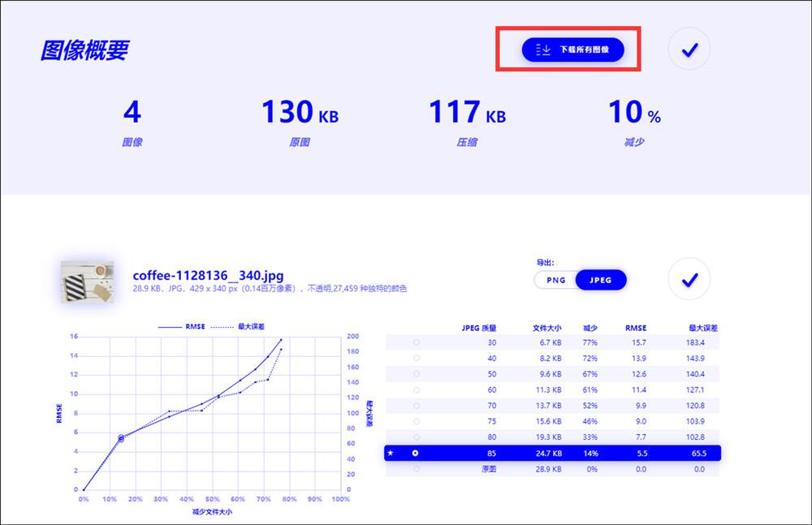812x525 pixels.
Task: Switch export format to PNG
Action: 556,280
